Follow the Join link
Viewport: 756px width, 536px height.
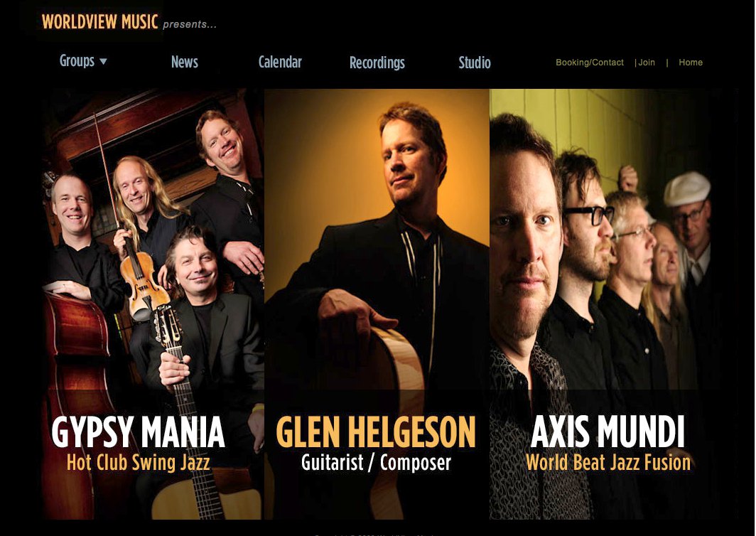click(x=647, y=63)
